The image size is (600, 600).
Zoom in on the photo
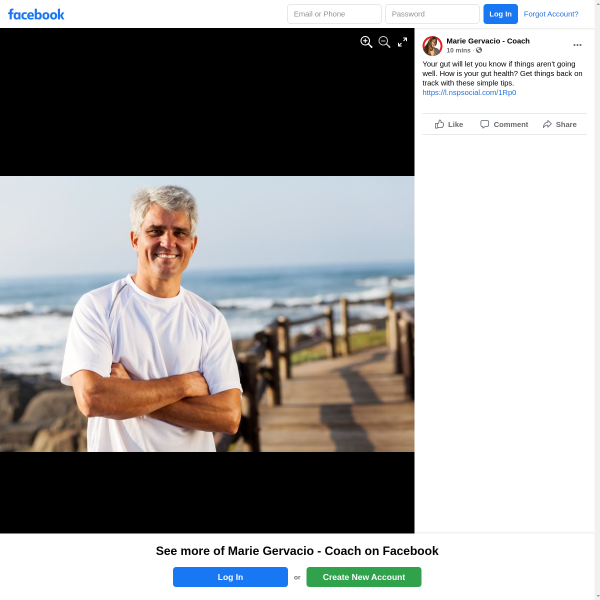point(366,42)
